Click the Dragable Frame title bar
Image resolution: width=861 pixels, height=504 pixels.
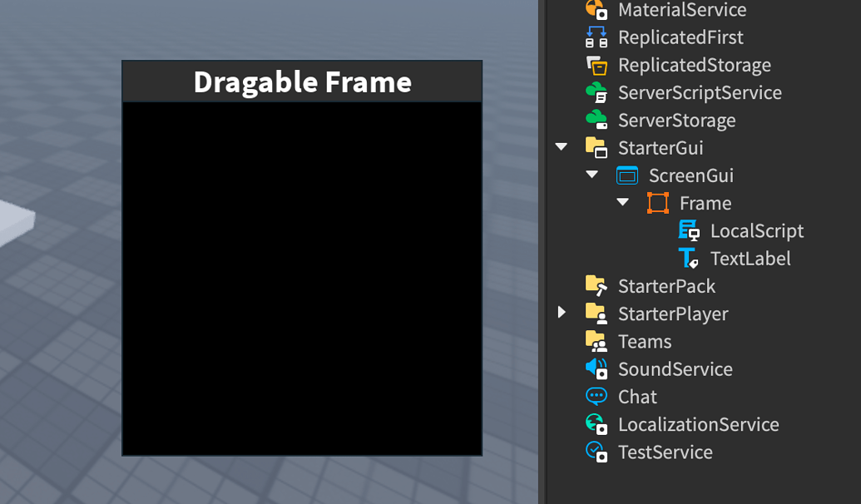[x=302, y=82]
